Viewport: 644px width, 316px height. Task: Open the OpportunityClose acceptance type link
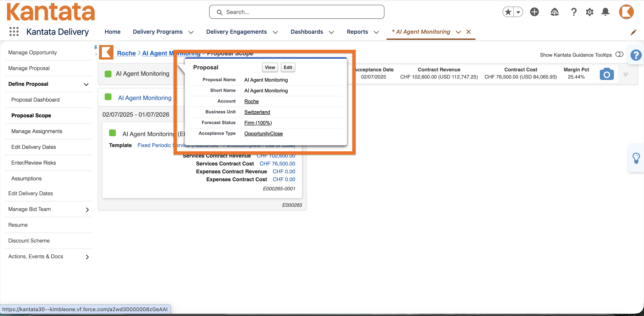click(x=263, y=133)
